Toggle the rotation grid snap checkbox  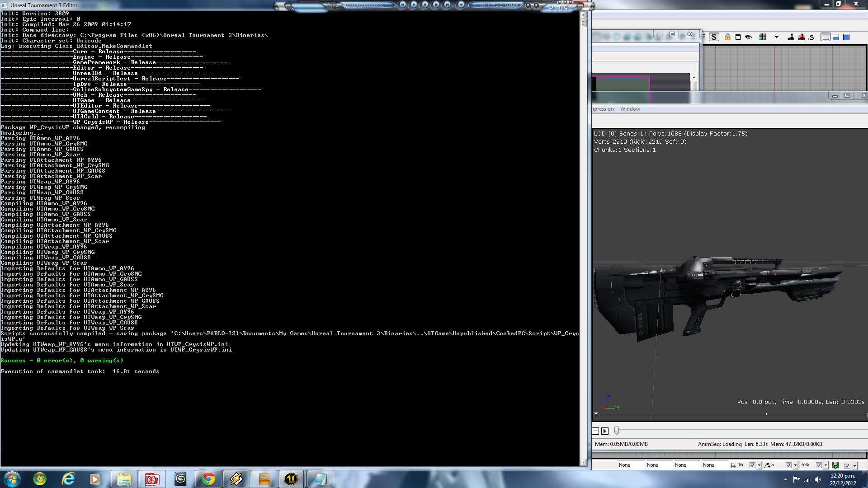coord(788,465)
